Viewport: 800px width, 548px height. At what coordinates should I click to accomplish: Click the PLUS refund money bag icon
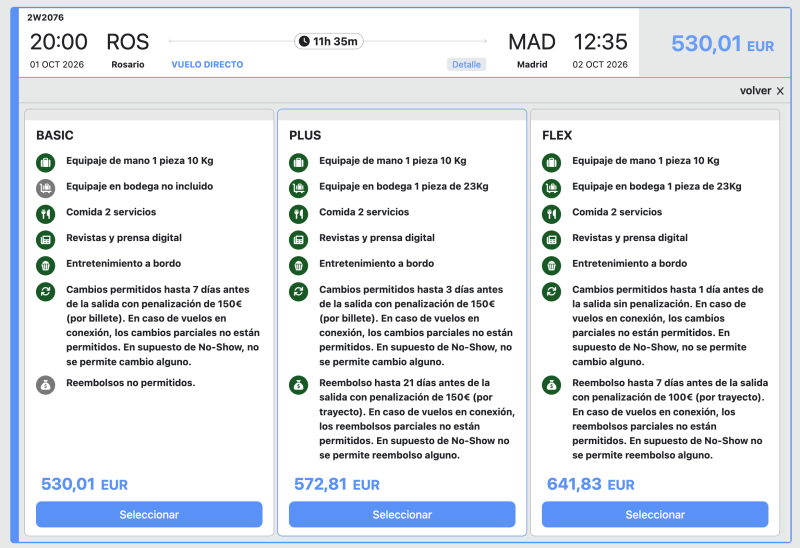(x=298, y=384)
